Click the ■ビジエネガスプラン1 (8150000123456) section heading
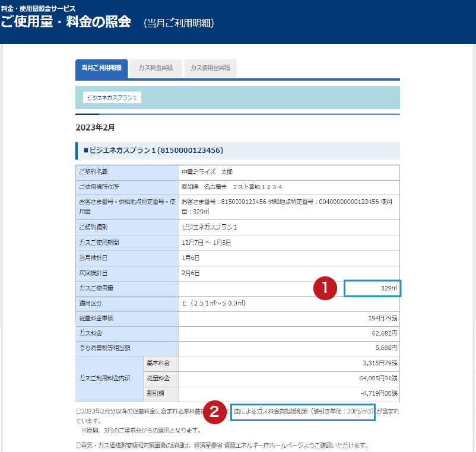 (153, 151)
